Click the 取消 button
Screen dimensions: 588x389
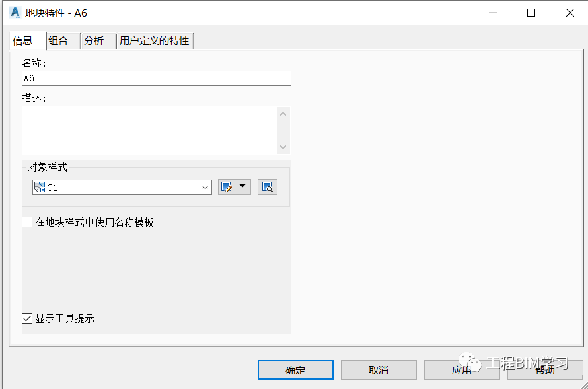coord(379,370)
